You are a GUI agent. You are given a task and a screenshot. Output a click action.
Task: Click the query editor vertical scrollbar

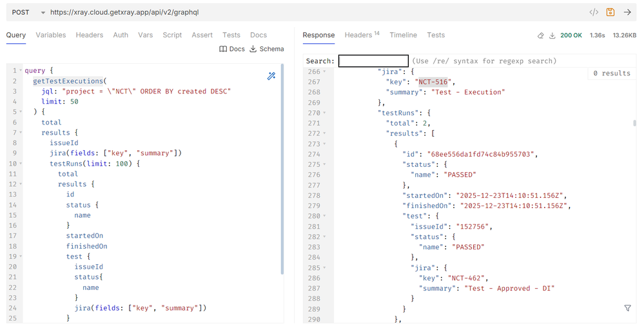click(282, 169)
